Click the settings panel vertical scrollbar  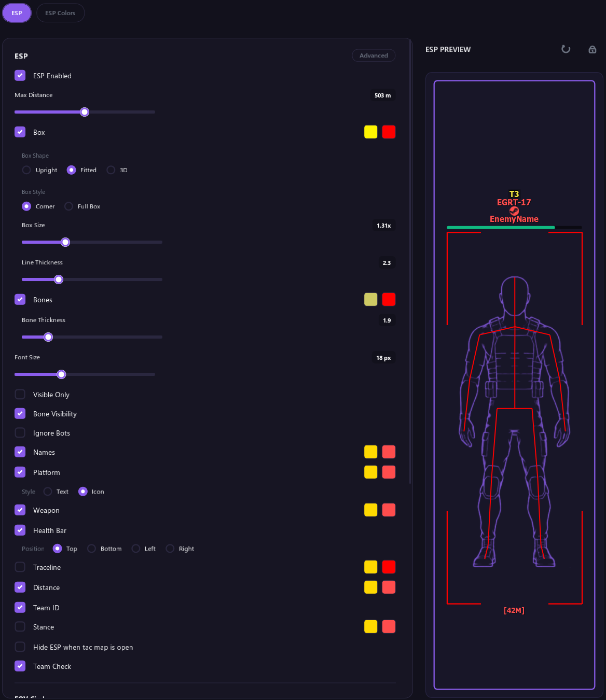pyautogui.click(x=410, y=262)
